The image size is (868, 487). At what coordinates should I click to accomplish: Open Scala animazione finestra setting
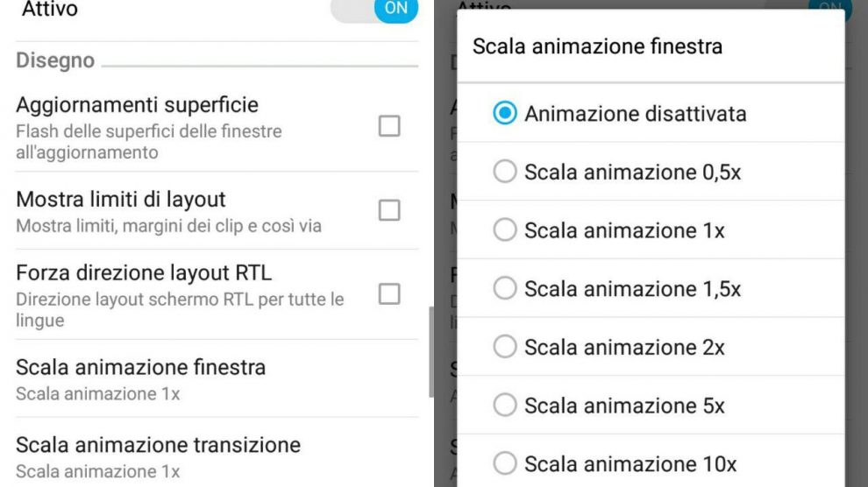[140, 378]
